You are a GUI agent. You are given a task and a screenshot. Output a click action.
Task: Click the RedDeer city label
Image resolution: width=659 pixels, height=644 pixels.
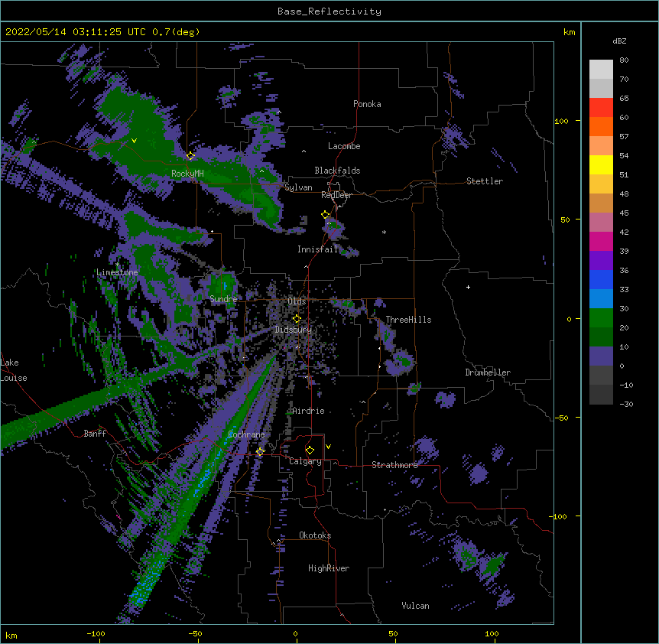tap(336, 195)
